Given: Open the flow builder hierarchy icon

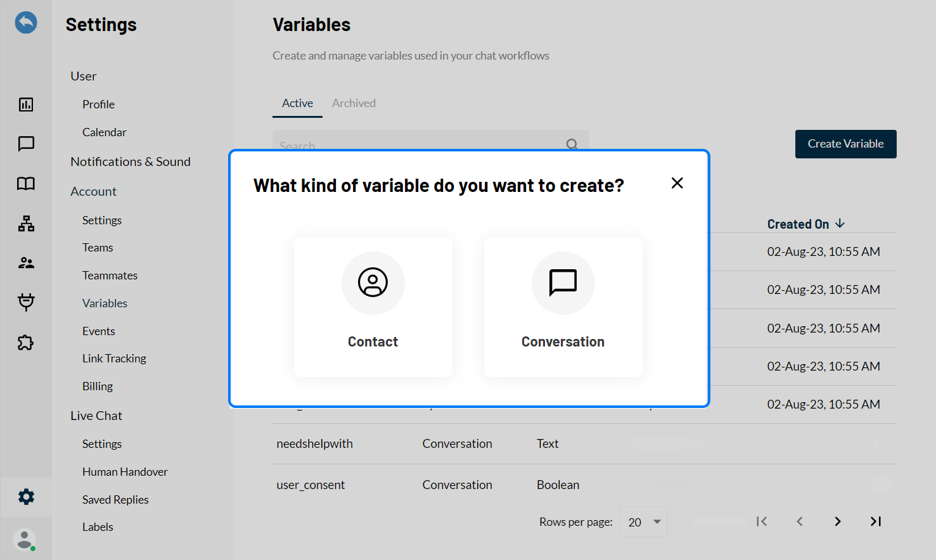Looking at the screenshot, I should pos(26,224).
